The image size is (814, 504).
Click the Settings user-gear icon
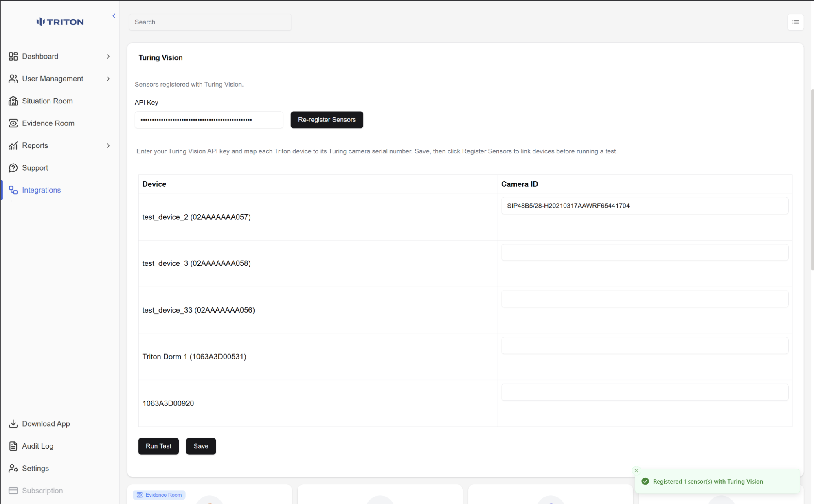pos(13,468)
